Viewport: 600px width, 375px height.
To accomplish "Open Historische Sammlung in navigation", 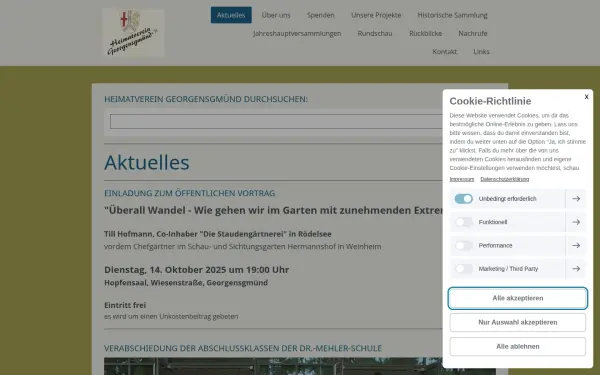I will tap(452, 15).
